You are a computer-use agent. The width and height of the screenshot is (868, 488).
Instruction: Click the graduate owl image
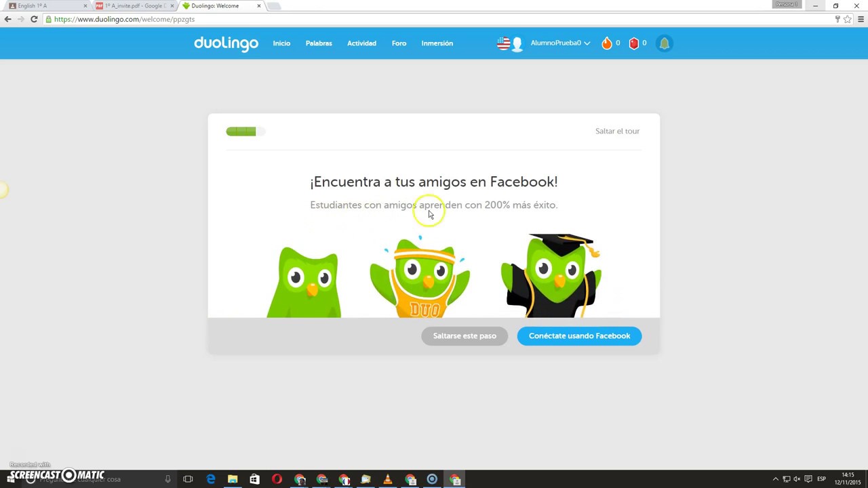point(552,275)
